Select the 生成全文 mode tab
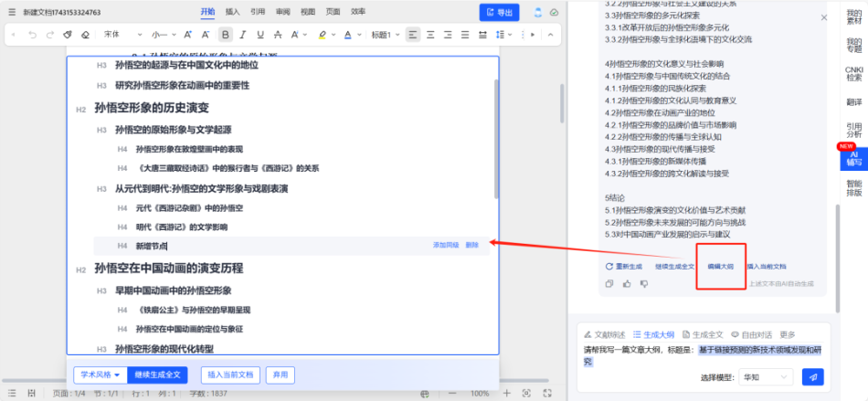Viewport: 868px width, 401px height. pos(707,334)
